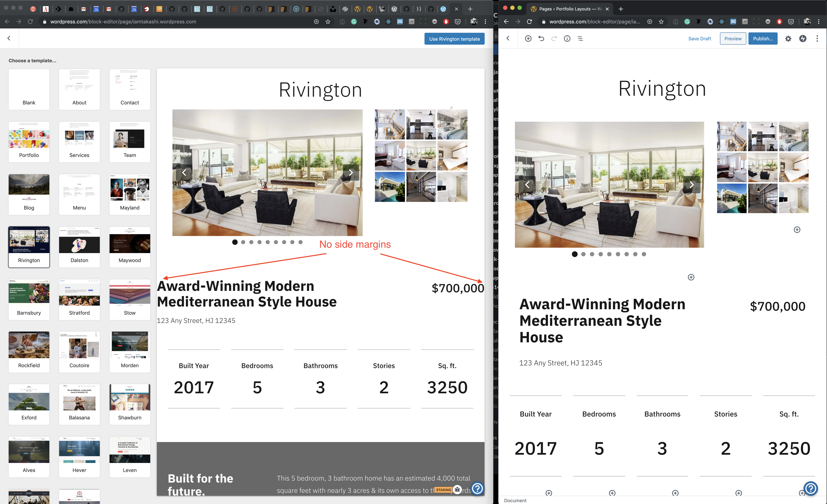This screenshot has height=504, width=827.
Task: Open block navigation list view
Action: 580,39
